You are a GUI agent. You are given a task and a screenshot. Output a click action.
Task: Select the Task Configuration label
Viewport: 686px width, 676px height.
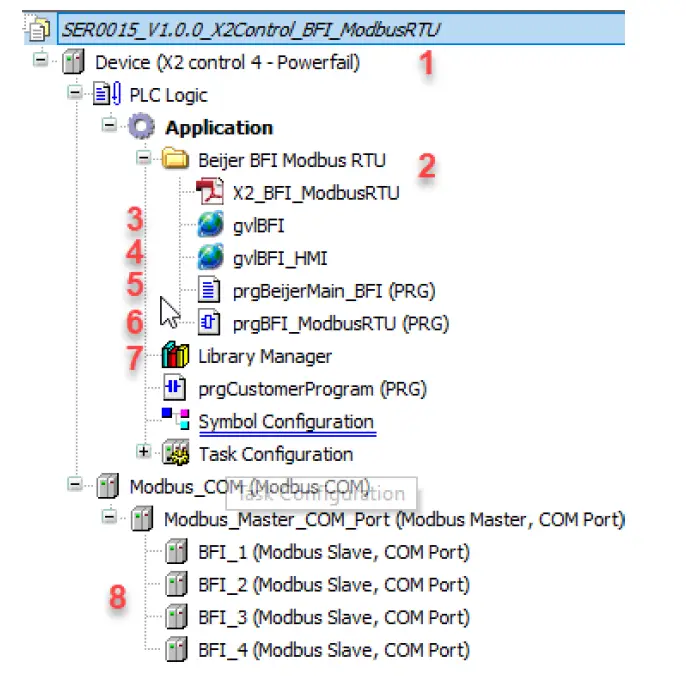[x=276, y=454]
